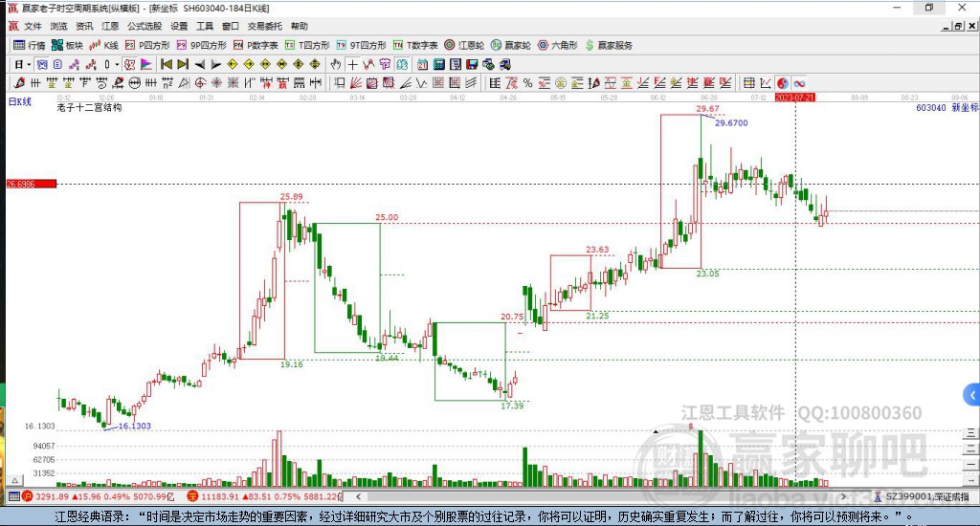
Task: Open the 行情 quotes view
Action: pos(30,45)
